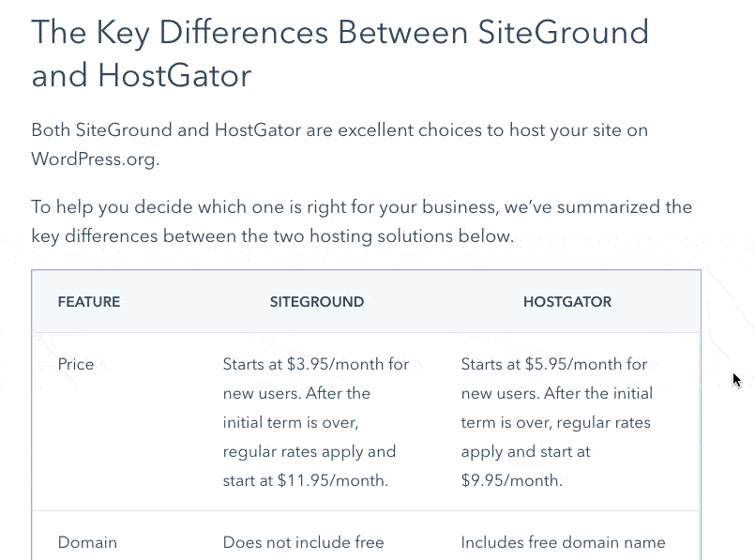The image size is (755, 560).
Task: Click "Does not include free" domain cell
Action: (x=303, y=542)
